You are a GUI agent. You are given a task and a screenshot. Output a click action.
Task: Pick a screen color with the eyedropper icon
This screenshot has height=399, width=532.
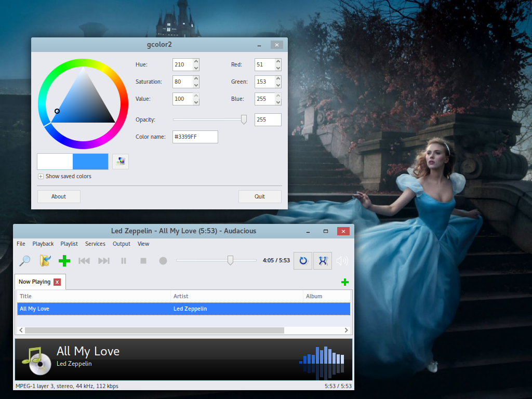pyautogui.click(x=121, y=161)
